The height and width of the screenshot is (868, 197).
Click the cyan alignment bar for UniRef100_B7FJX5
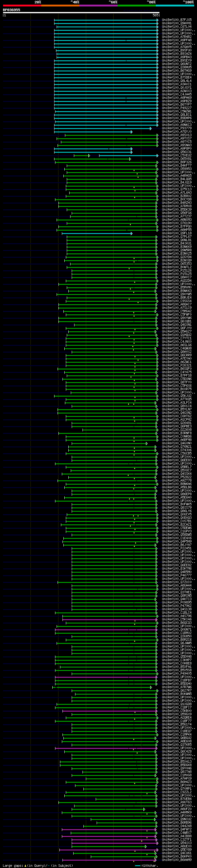pyautogui.click(x=107, y=20)
